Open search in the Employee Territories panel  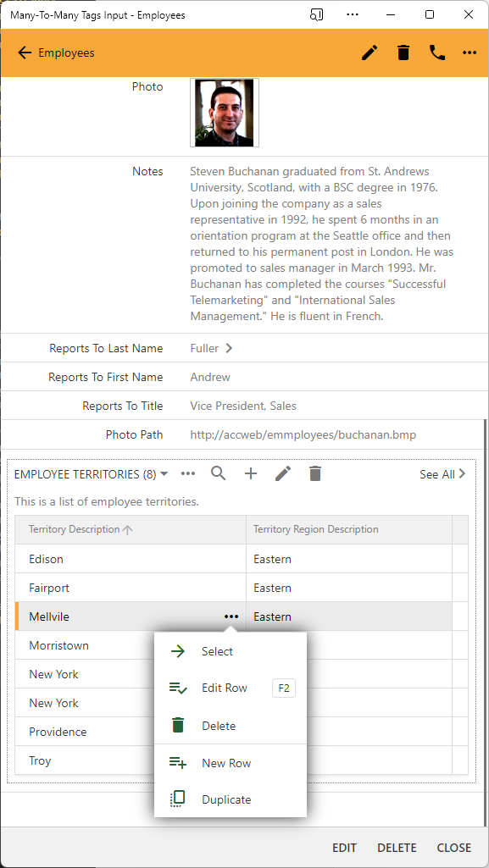pyautogui.click(x=219, y=473)
